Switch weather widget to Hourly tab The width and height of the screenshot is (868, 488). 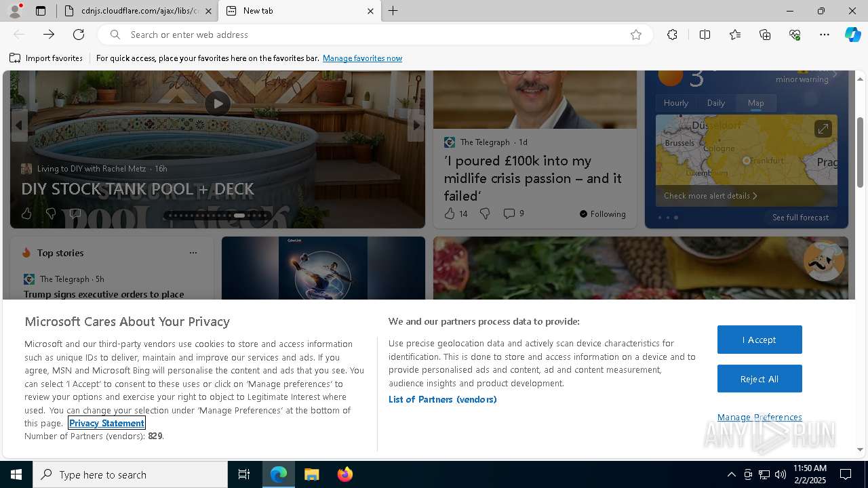point(675,103)
